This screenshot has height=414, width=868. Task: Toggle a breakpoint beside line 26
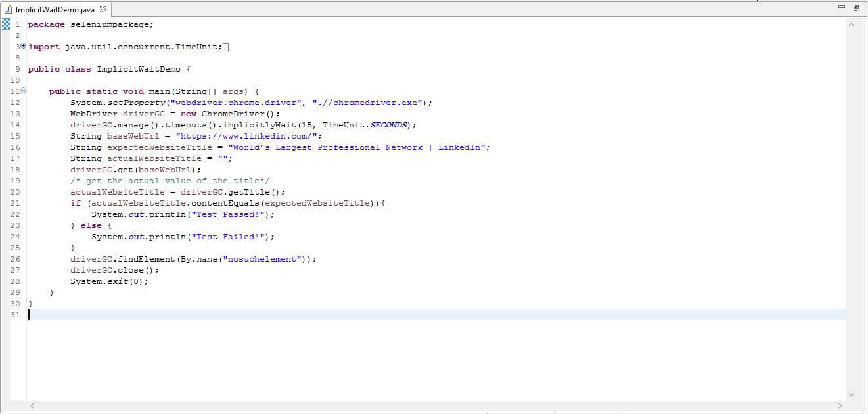tap(6, 259)
